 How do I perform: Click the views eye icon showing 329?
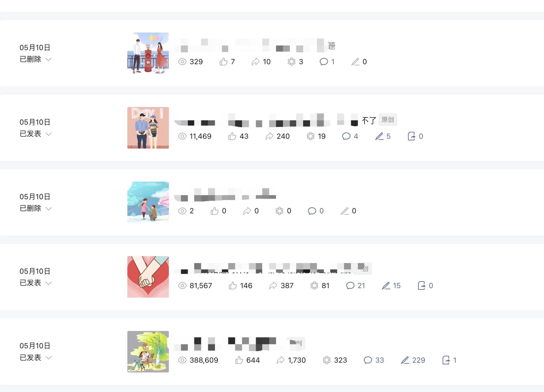(182, 62)
